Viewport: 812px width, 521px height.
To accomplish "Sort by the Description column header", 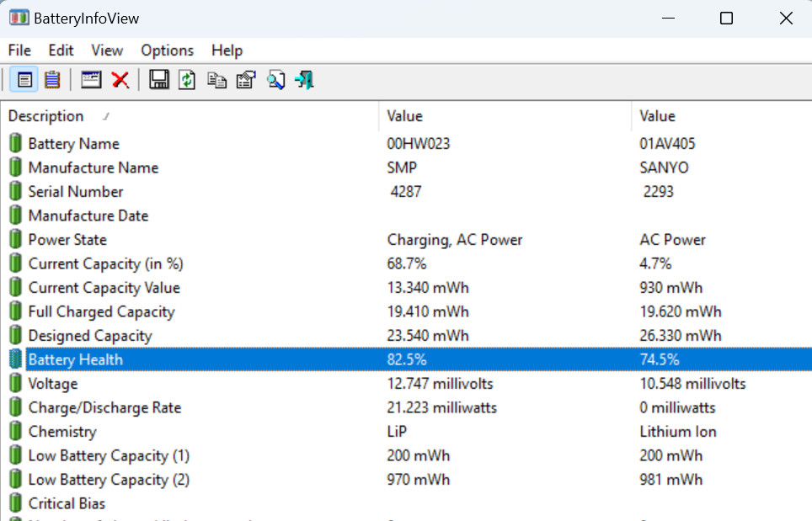I will tap(46, 116).
